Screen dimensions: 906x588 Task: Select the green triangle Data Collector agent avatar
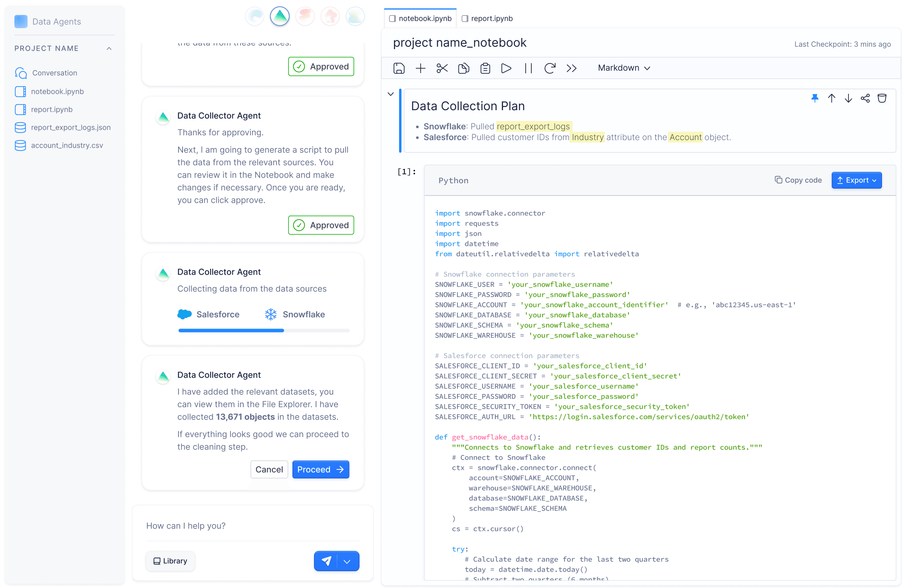280,17
